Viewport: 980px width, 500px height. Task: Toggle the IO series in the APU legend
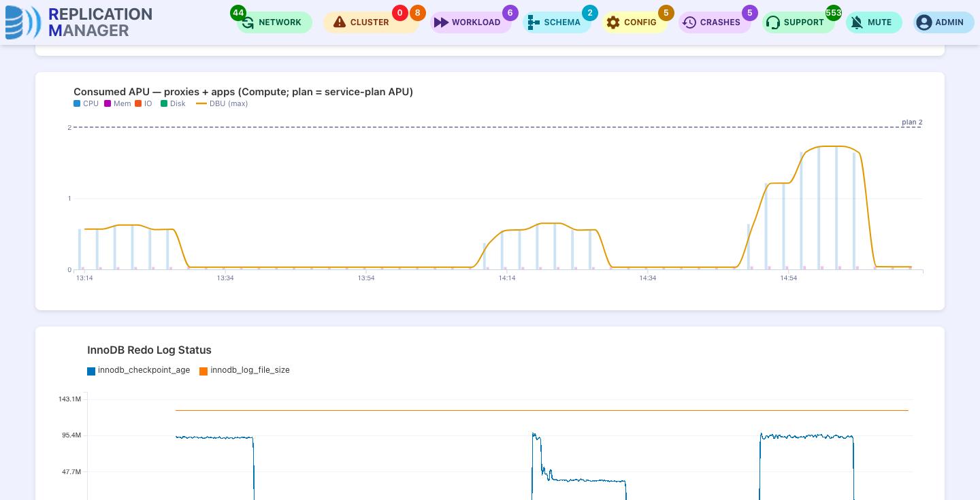click(144, 104)
